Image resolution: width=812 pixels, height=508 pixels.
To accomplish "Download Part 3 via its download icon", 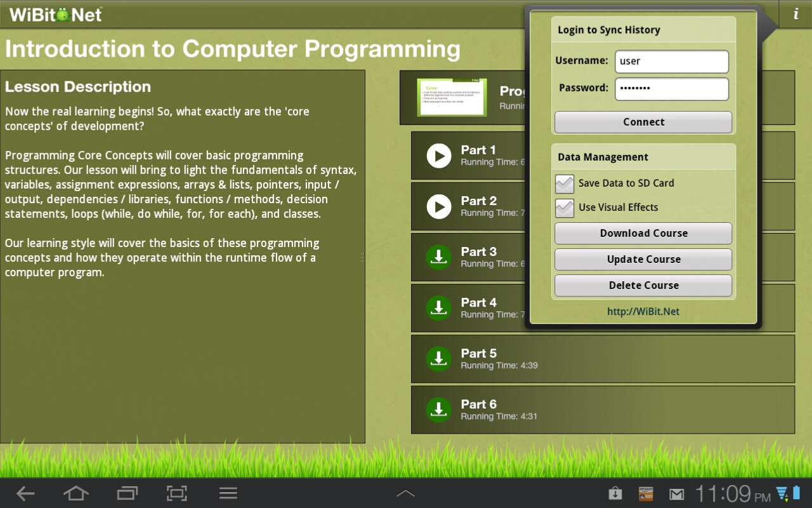I will (x=438, y=257).
